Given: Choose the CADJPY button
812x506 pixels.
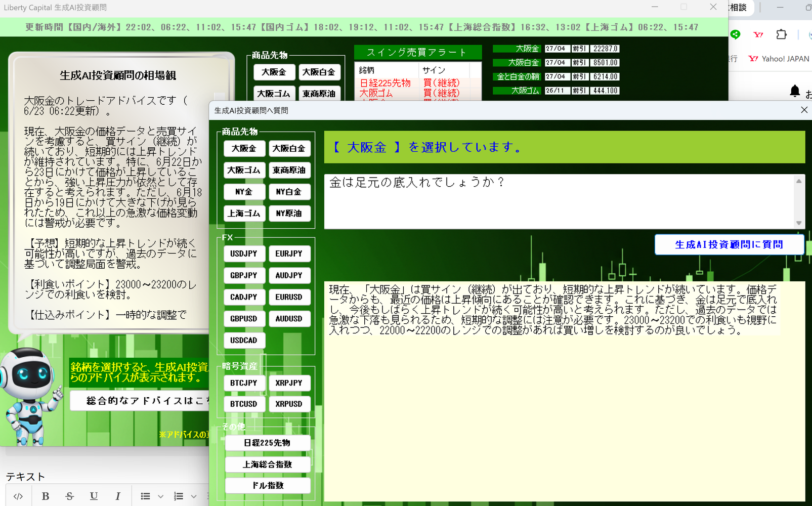Looking at the screenshot, I should 244,297.
